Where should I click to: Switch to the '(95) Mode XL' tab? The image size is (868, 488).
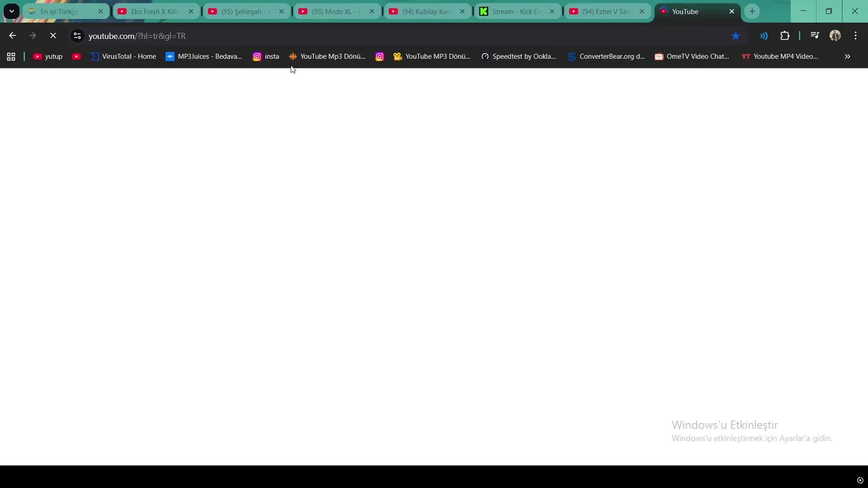coord(336,12)
